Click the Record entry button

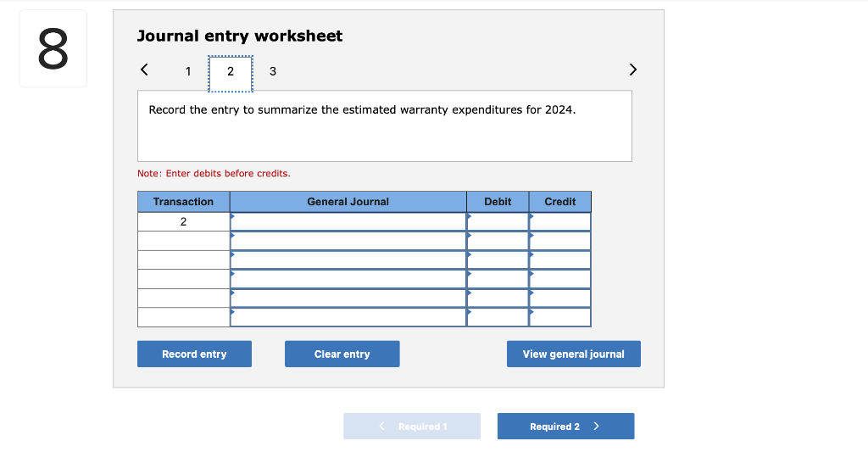pos(194,354)
